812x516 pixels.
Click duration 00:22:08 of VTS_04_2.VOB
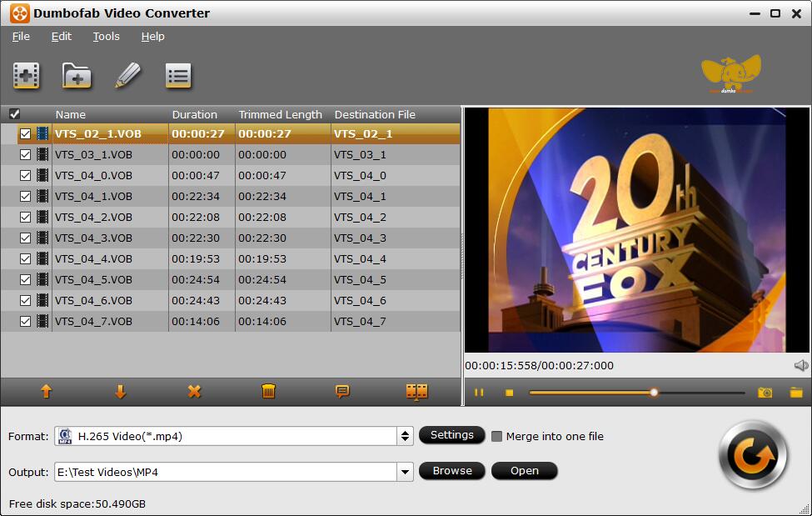[196, 218]
